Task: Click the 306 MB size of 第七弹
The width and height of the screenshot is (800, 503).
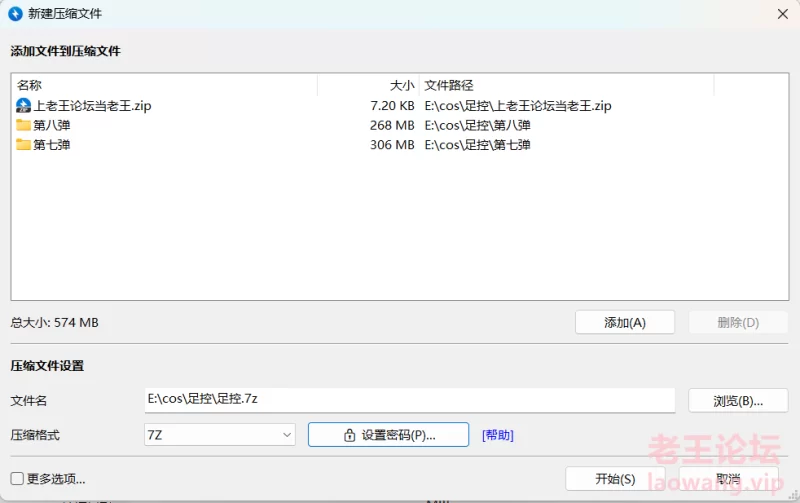Action: (391, 145)
